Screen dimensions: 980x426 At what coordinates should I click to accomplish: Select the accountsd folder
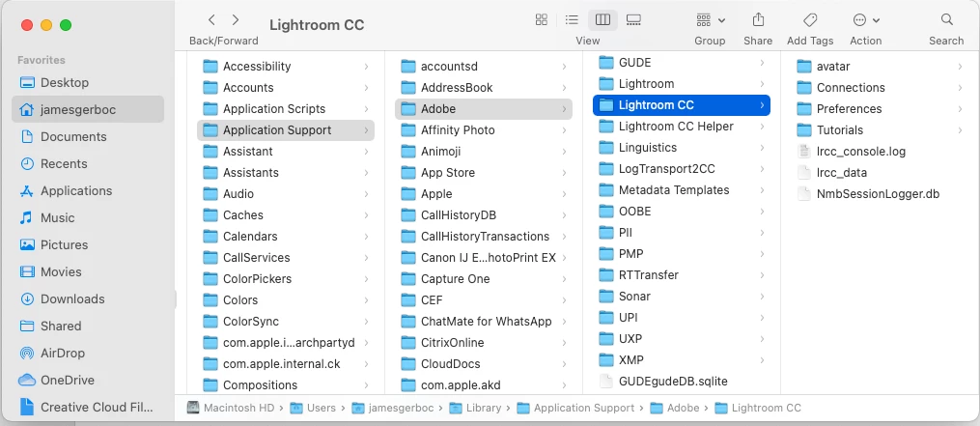[484, 67]
